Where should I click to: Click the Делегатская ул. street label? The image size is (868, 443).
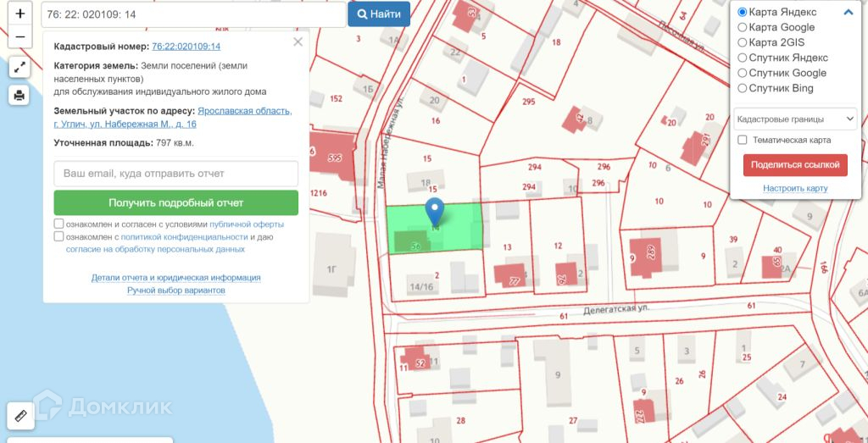point(615,309)
